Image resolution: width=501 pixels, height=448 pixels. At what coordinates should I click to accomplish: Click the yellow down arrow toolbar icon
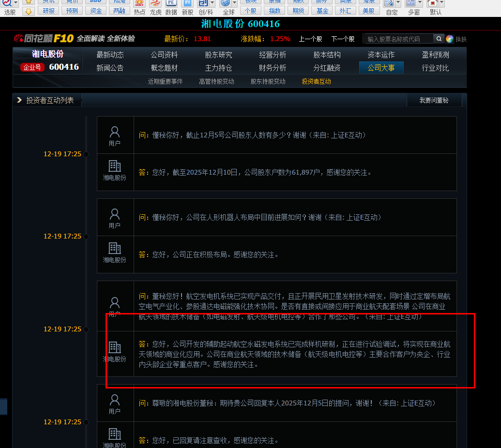29,12
